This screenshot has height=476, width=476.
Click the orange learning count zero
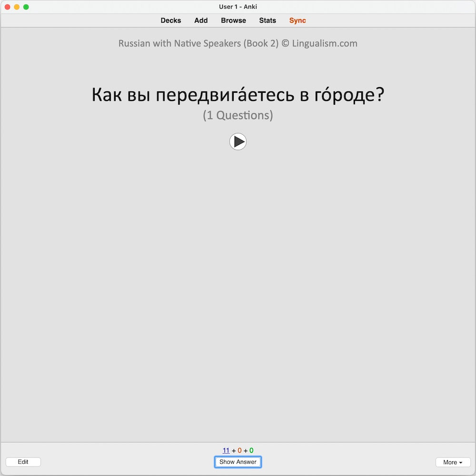(238, 450)
